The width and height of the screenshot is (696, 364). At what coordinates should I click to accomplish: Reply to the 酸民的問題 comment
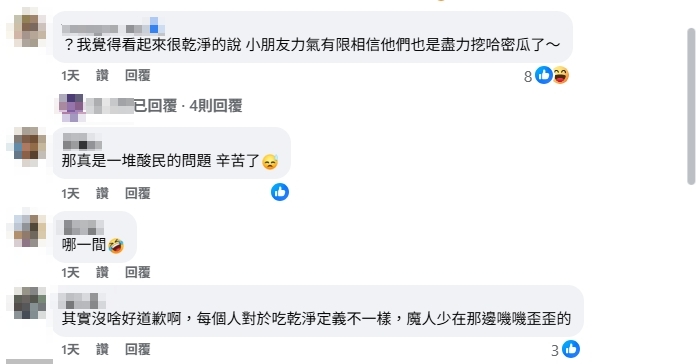138,193
